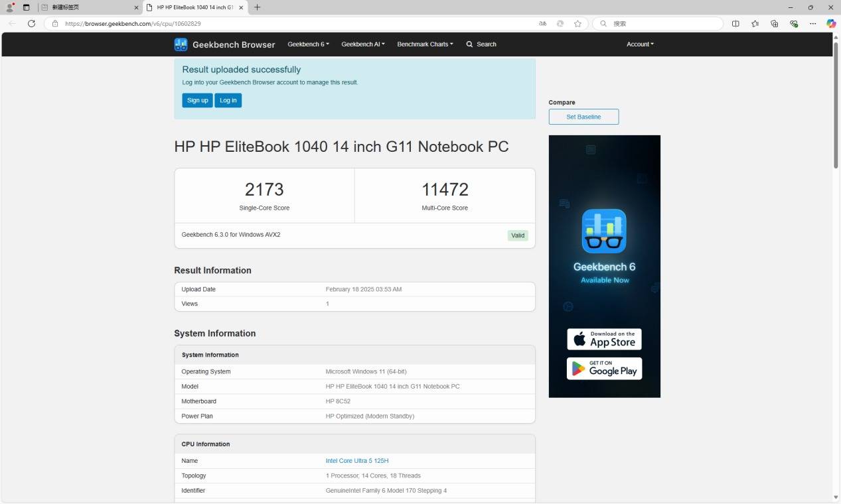Open the translate page icon in address bar
841x504 pixels.
[x=543, y=23]
